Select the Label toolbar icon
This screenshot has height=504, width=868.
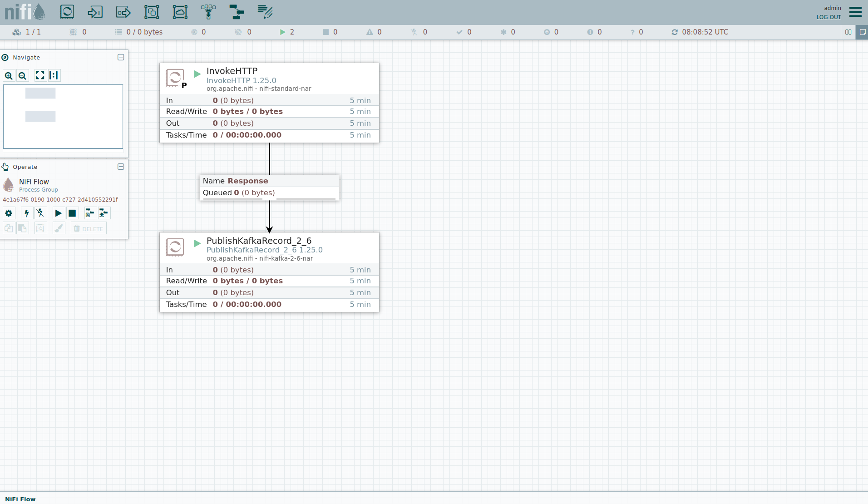point(265,12)
